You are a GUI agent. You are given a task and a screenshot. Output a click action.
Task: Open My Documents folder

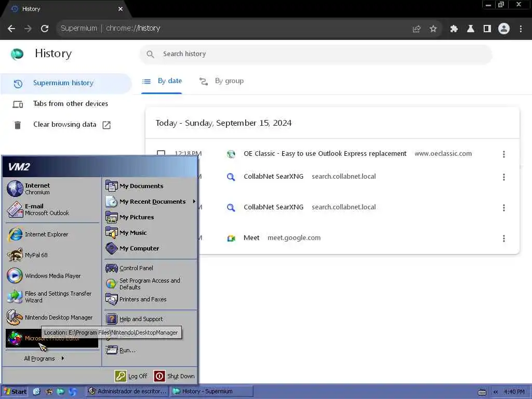[150, 186]
